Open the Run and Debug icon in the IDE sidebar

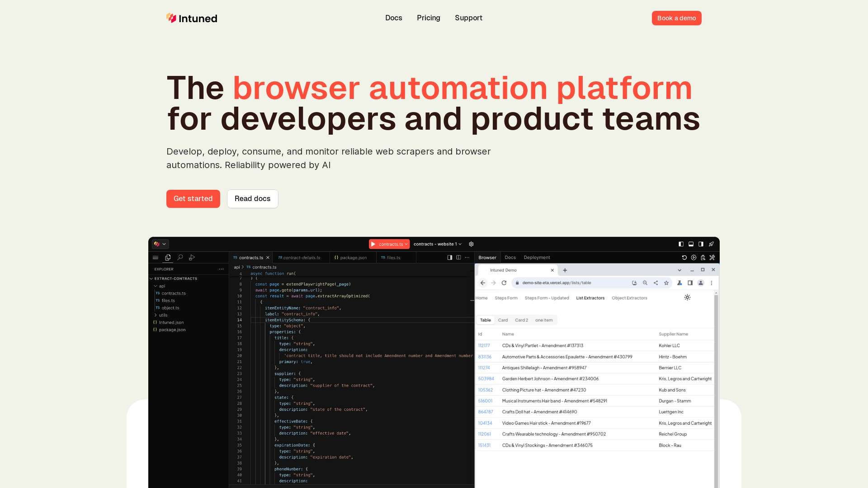[192, 258]
